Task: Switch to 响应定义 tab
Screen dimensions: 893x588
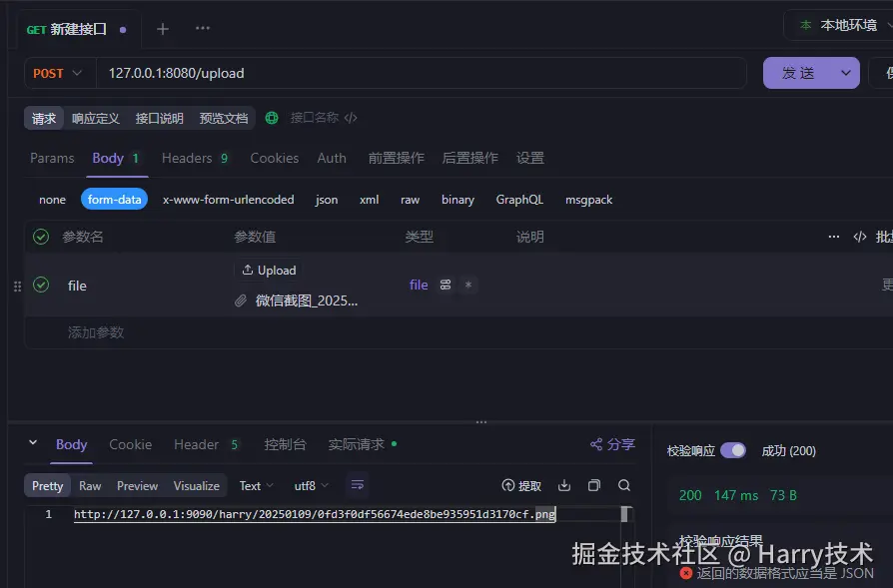Action: coord(96,119)
